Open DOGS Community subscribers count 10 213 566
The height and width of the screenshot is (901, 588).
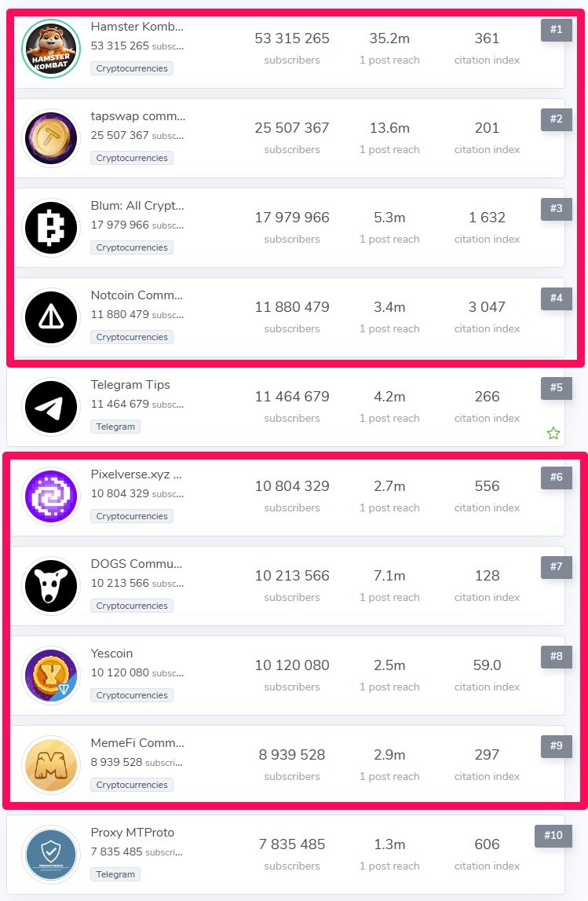tap(292, 576)
